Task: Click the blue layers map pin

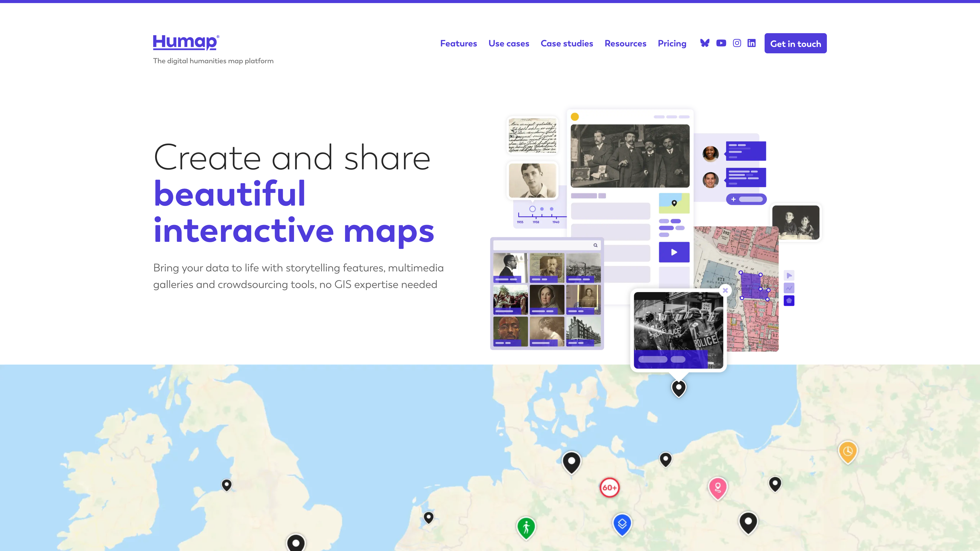Action: pyautogui.click(x=622, y=524)
